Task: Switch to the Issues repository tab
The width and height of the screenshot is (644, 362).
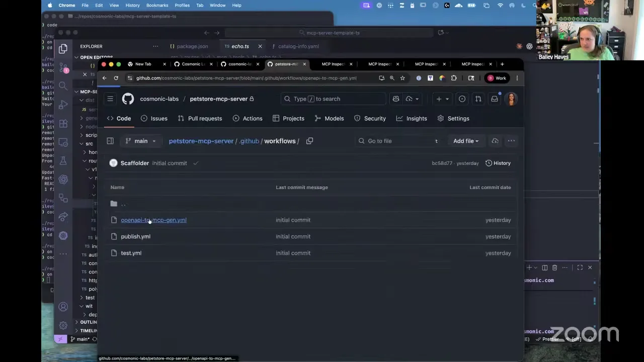Action: pyautogui.click(x=154, y=119)
